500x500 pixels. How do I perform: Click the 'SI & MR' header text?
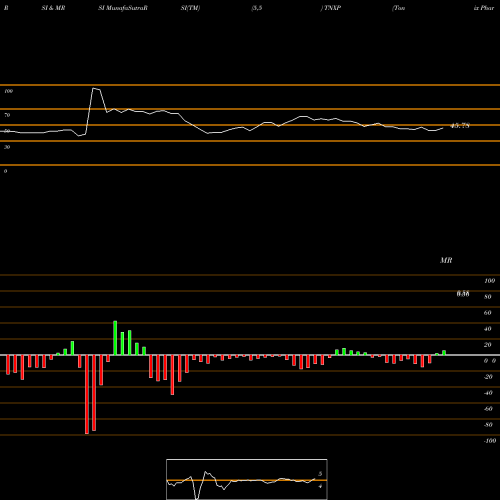pyautogui.click(x=53, y=8)
